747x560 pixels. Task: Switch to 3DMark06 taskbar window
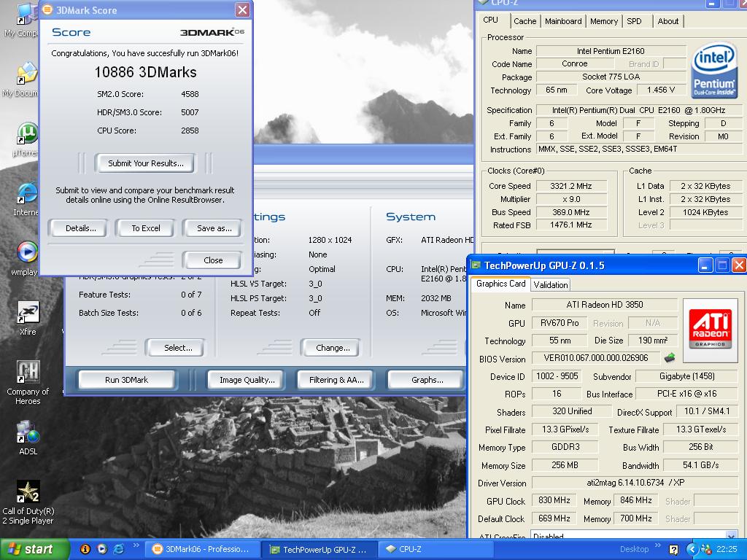pos(201,549)
